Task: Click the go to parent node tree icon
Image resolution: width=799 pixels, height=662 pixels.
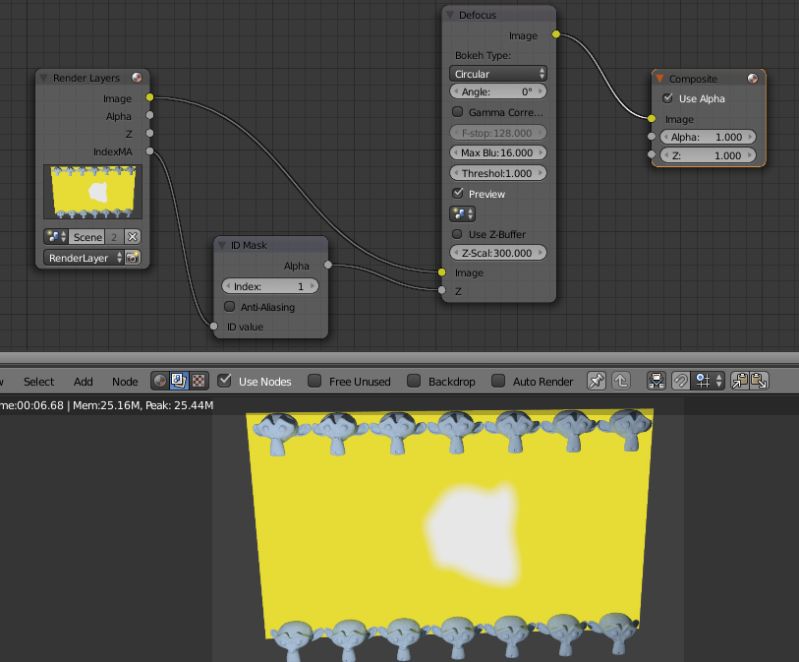Action: point(621,381)
